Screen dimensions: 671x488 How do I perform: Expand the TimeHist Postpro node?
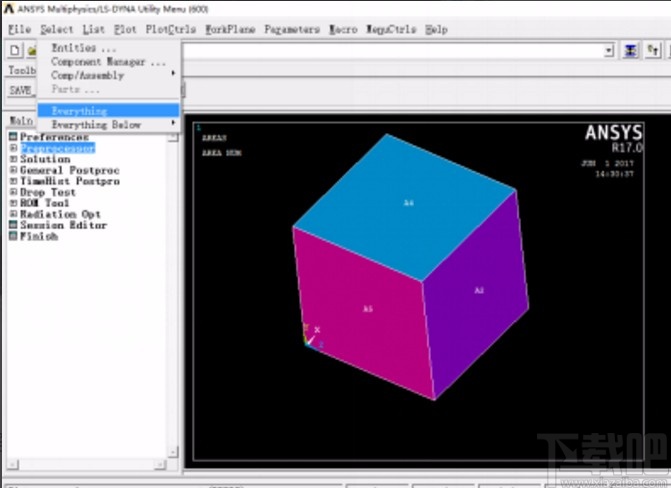(x=13, y=181)
